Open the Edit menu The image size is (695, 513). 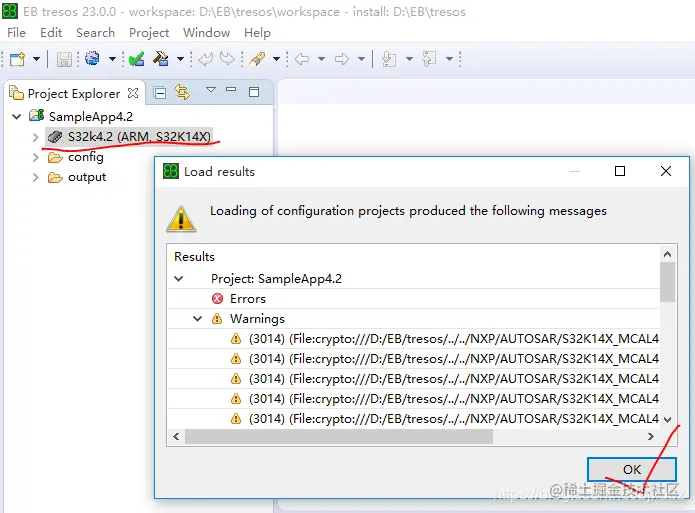pyautogui.click(x=51, y=33)
